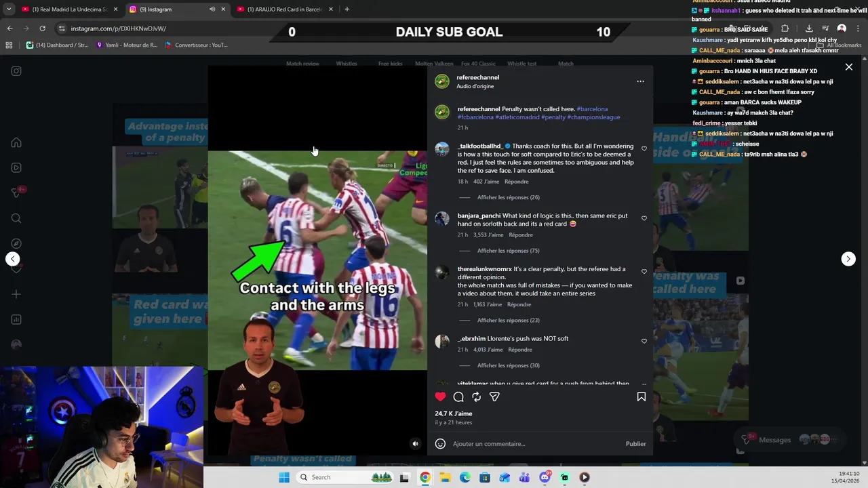This screenshot has height=488, width=868.
Task: Expand replies (23) under therealunkwnomrx comment
Action: tap(508, 321)
